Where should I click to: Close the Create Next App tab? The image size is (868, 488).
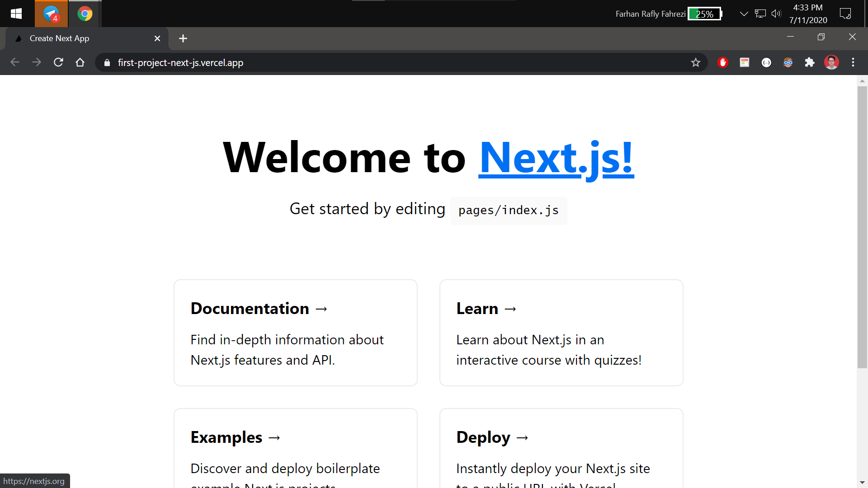click(157, 38)
